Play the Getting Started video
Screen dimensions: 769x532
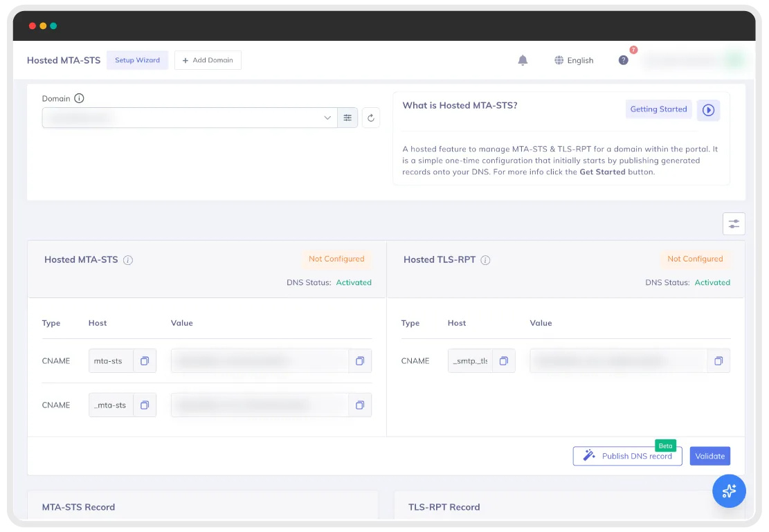pyautogui.click(x=708, y=110)
